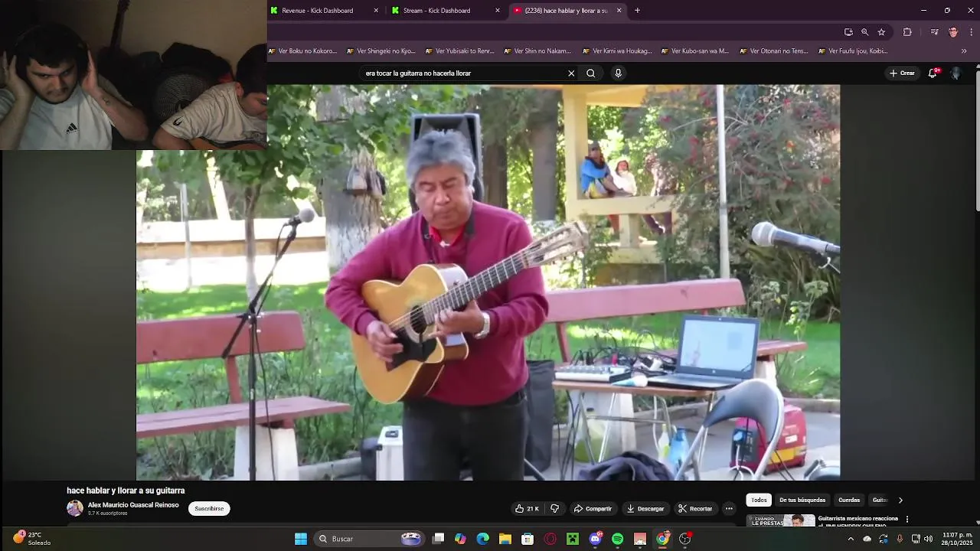The height and width of the screenshot is (551, 980).
Task: Open the Ver Yubisaki to Renr bookmark
Action: click(x=460, y=51)
